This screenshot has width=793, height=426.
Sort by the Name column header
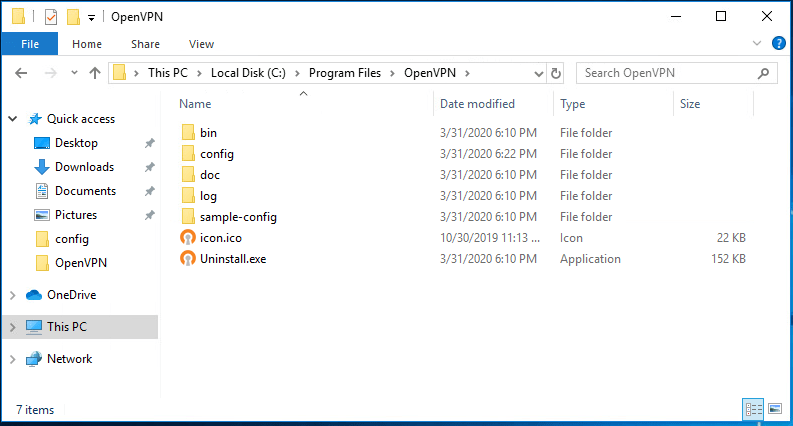195,104
